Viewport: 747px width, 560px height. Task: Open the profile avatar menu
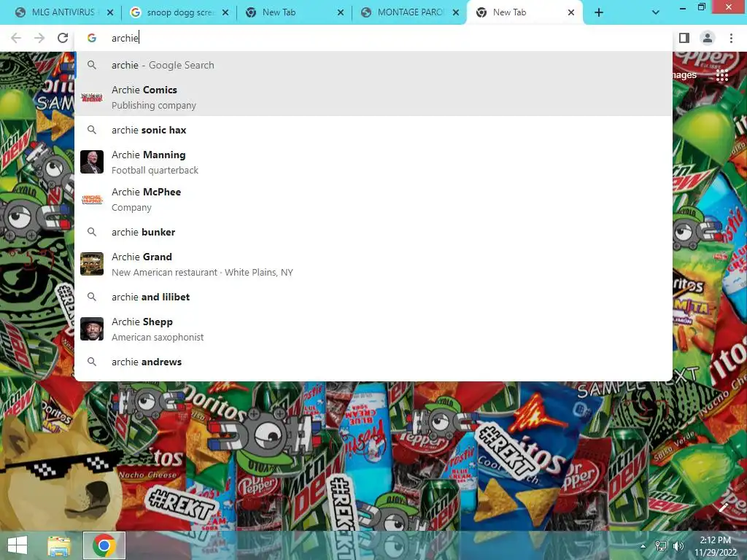pyautogui.click(x=708, y=38)
